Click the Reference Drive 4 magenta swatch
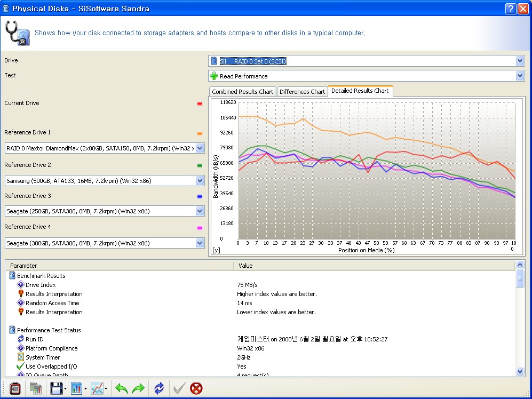Screen dimensions: 532x399 point(200,228)
